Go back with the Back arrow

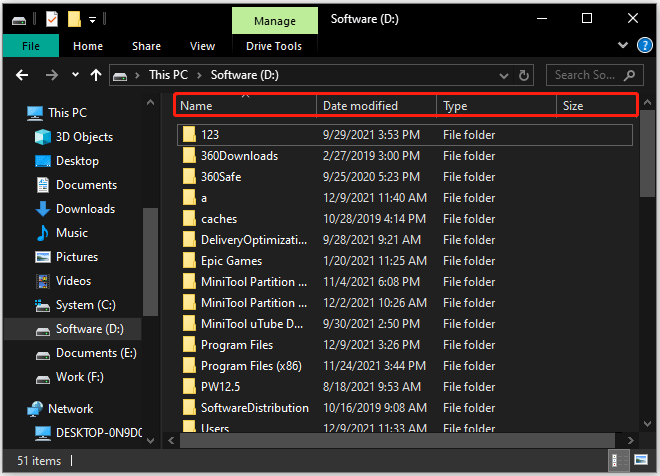[x=22, y=75]
